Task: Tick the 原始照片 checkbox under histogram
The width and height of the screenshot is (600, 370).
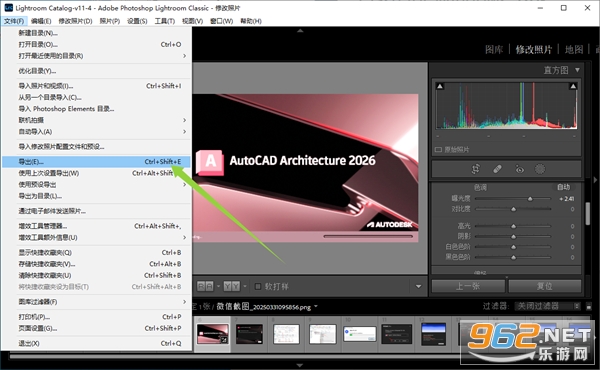Action: pos(438,150)
